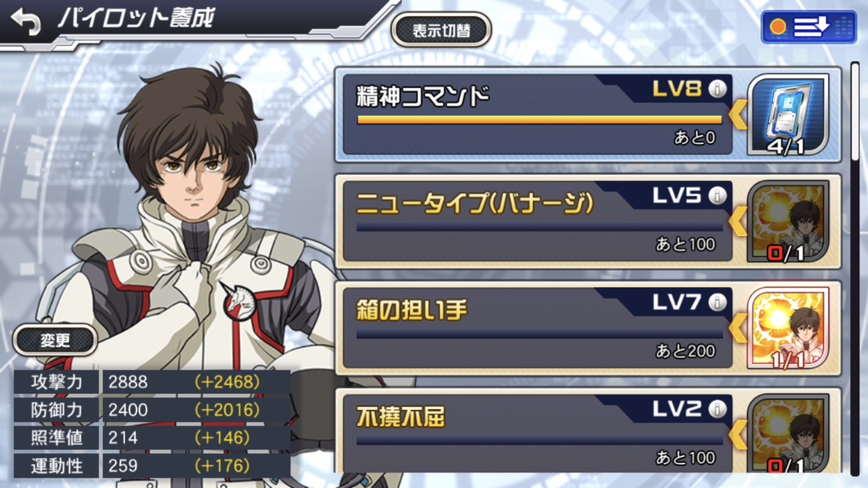The height and width of the screenshot is (488, 868).
Task: Click the skill list vertical scrollbar
Action: [855, 268]
